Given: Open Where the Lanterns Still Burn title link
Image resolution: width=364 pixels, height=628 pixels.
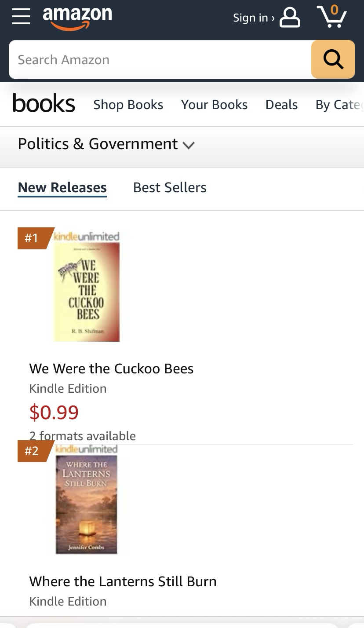Looking at the screenshot, I should (x=123, y=581).
